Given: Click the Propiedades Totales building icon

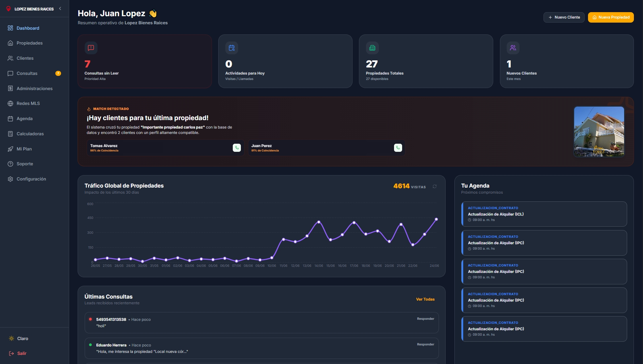Looking at the screenshot, I should pos(372,48).
